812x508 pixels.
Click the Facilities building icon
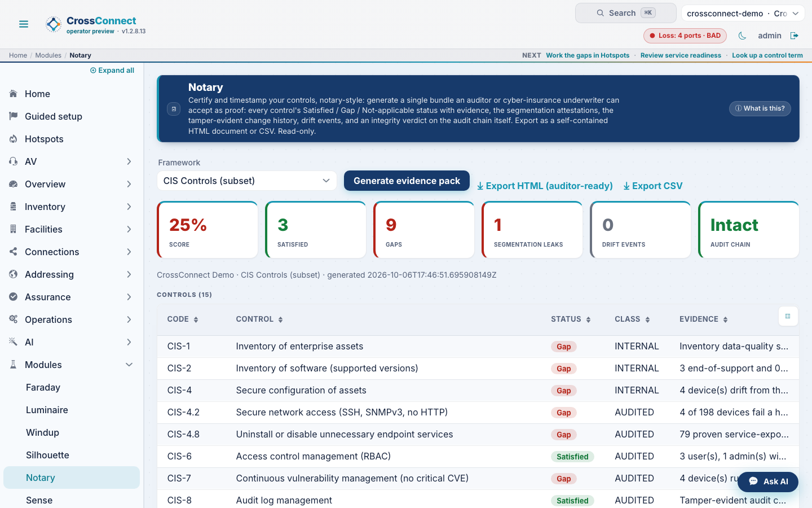[x=14, y=229]
